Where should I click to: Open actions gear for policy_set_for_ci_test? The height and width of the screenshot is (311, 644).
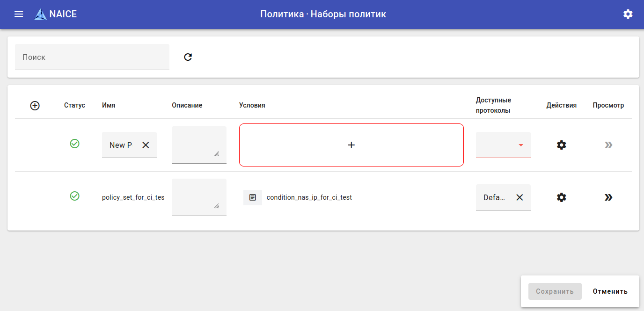click(x=561, y=197)
